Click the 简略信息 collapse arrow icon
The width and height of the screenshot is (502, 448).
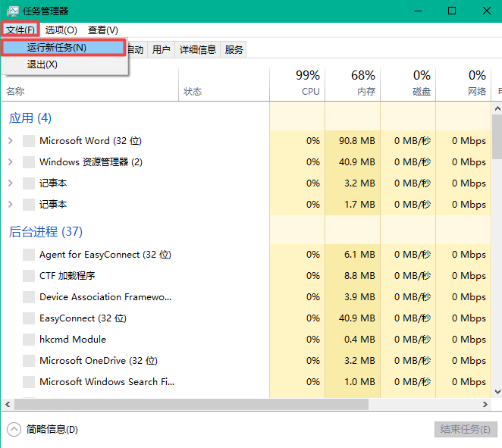(14, 429)
